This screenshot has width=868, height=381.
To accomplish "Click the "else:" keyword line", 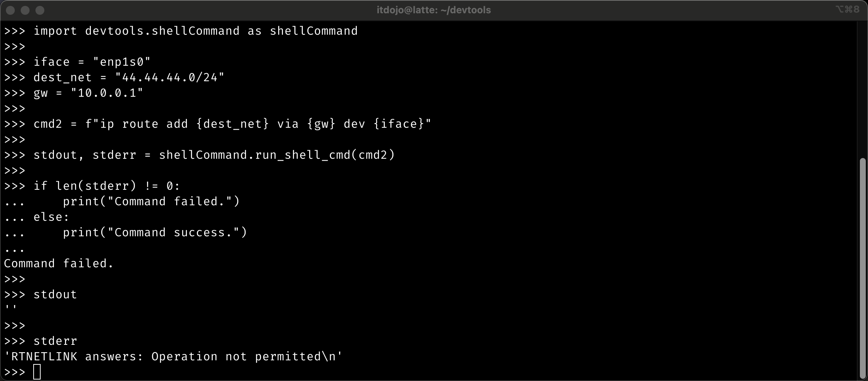I will point(51,217).
